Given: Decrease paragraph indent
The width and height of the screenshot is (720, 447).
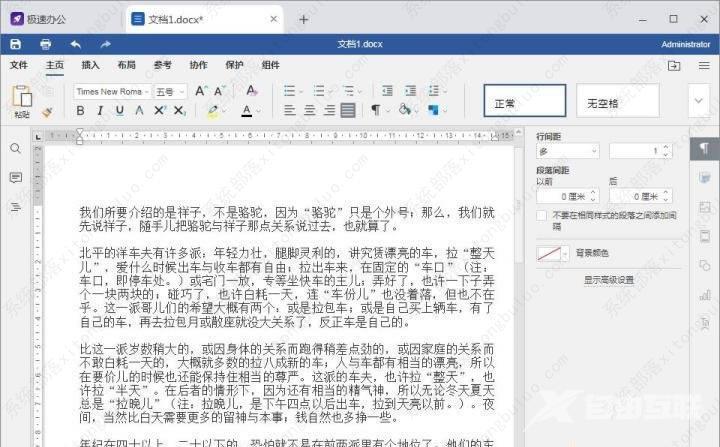Looking at the screenshot, I should pyautogui.click(x=387, y=91).
